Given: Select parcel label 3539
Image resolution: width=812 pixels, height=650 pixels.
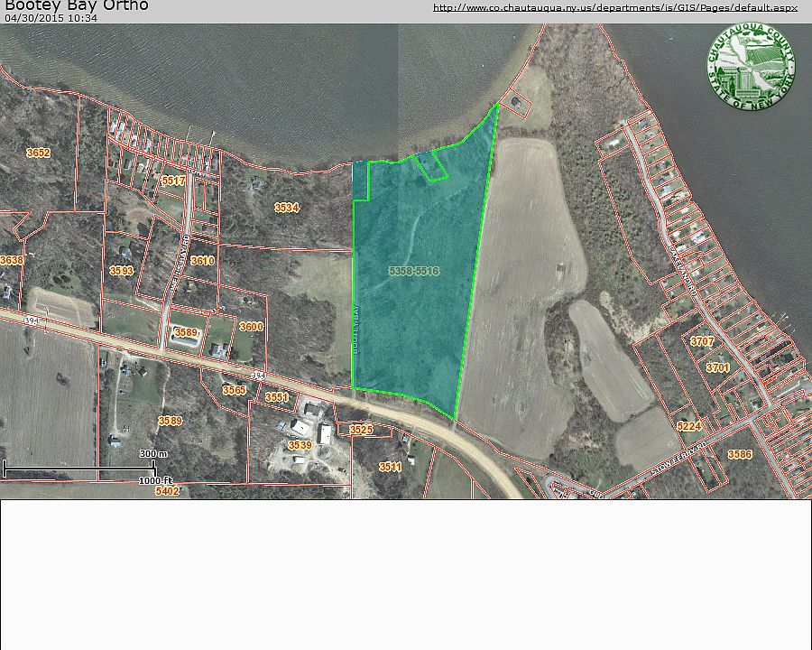Looking at the screenshot, I should pyautogui.click(x=300, y=445).
